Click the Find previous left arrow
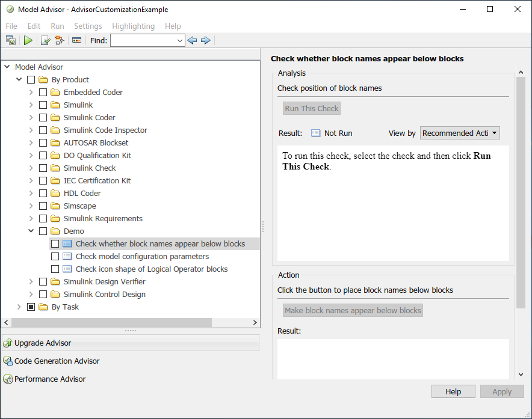 point(192,40)
